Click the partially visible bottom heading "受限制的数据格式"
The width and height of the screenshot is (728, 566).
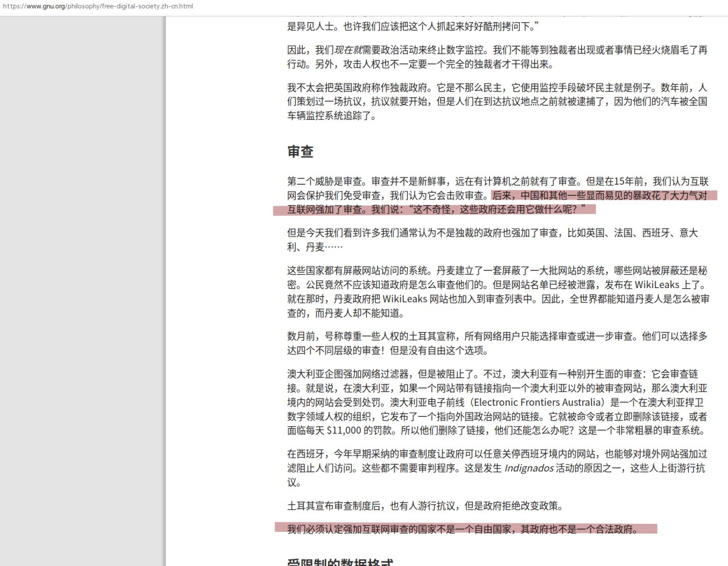pyautogui.click(x=340, y=561)
